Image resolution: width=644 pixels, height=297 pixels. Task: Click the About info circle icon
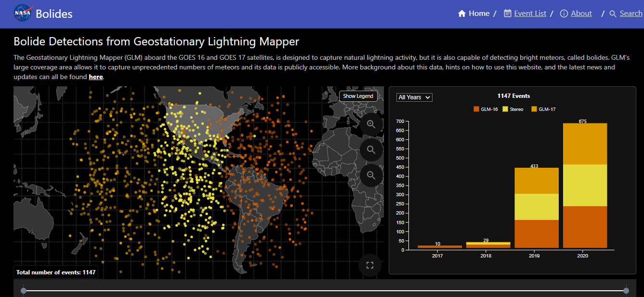564,13
